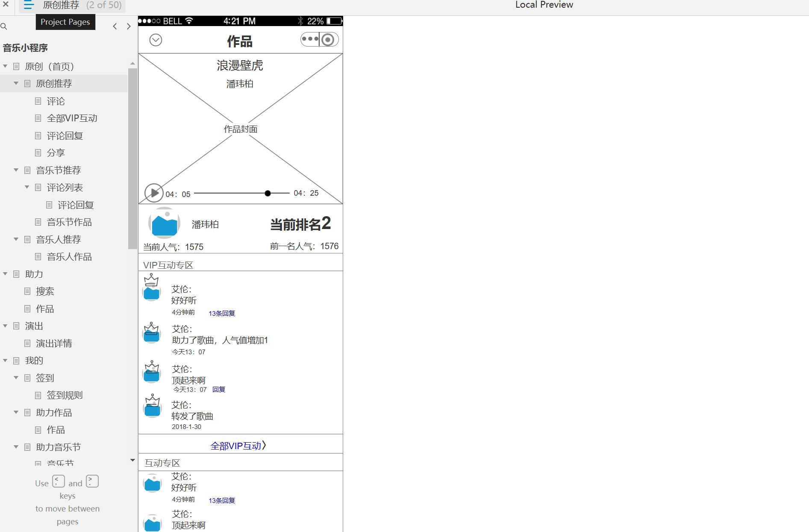
Task: Toggle the project pages hamburger menu
Action: point(29,5)
